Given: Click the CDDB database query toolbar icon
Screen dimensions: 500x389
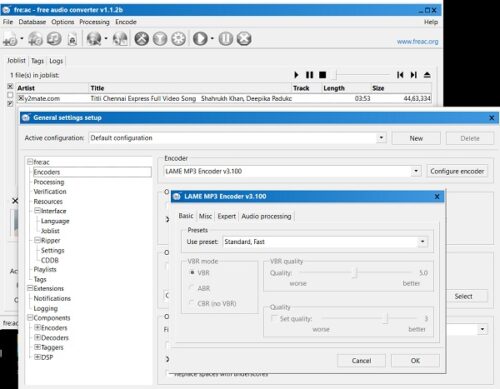Looking at the screenshot, I should tap(94, 39).
